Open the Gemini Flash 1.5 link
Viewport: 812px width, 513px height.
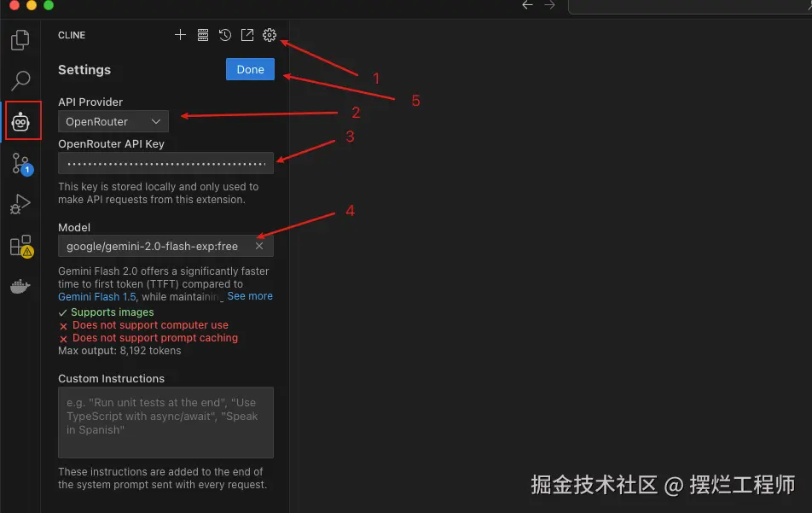tap(97, 296)
